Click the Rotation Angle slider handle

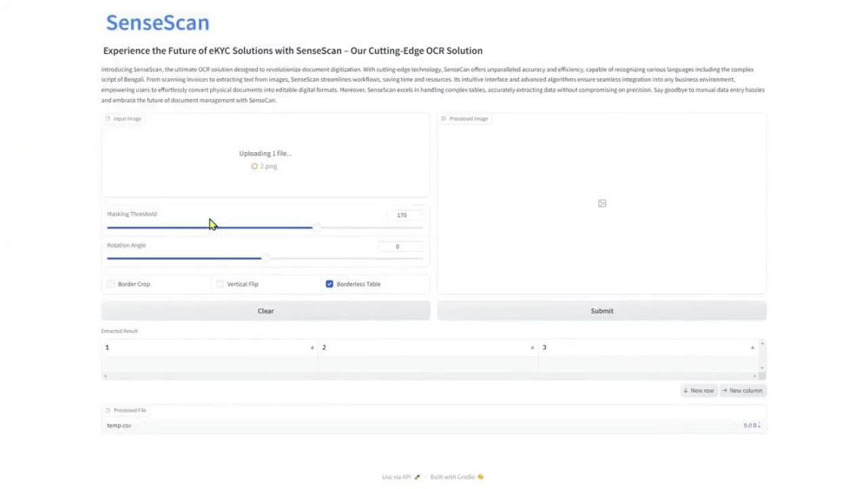tap(266, 258)
